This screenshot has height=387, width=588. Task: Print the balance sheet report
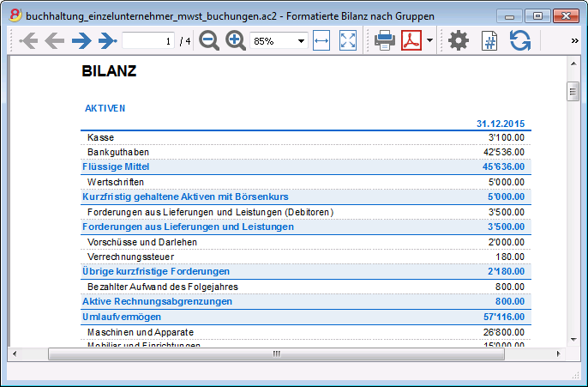[385, 40]
